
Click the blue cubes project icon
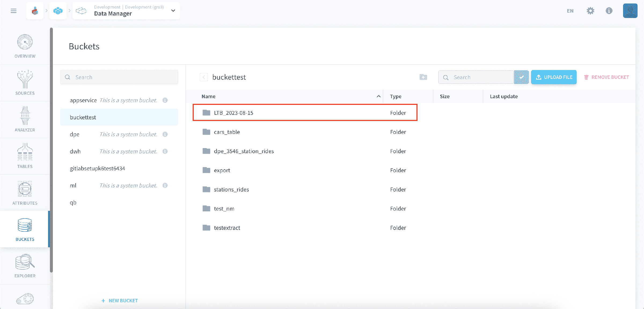tap(58, 11)
